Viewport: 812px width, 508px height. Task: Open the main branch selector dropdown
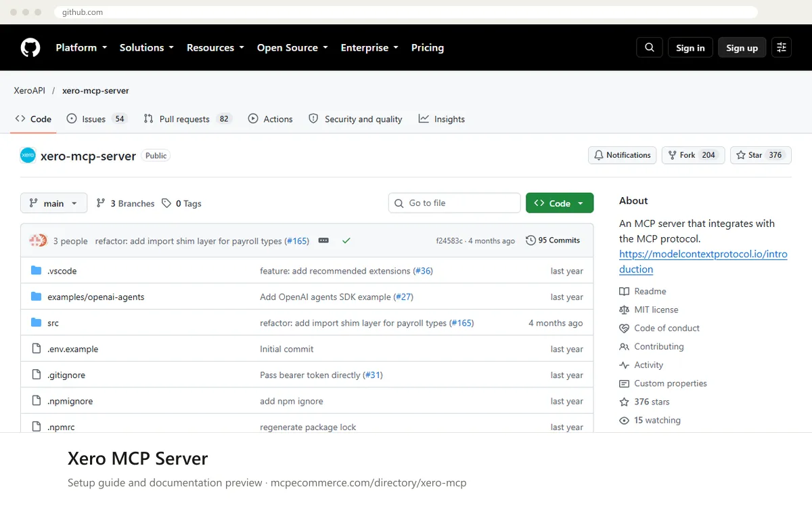[x=53, y=203]
